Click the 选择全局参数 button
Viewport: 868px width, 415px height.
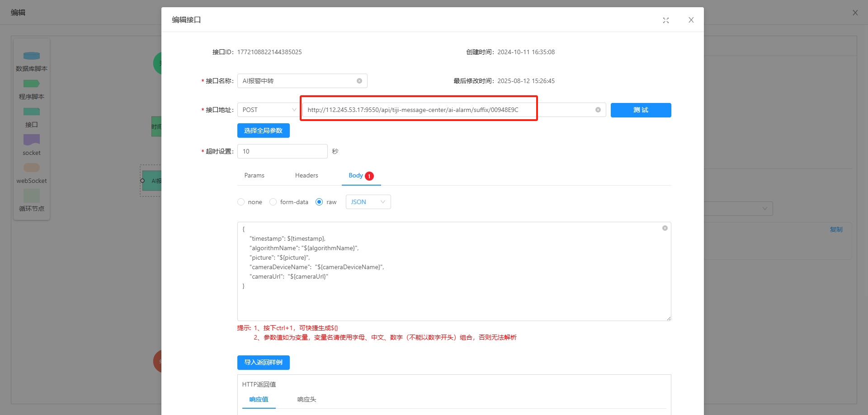coord(263,131)
